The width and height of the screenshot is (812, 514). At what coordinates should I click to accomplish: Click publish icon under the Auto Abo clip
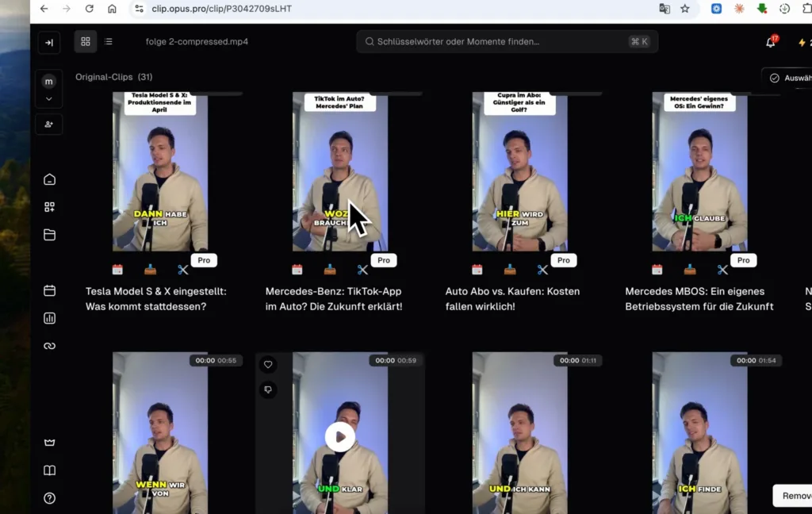coord(510,270)
